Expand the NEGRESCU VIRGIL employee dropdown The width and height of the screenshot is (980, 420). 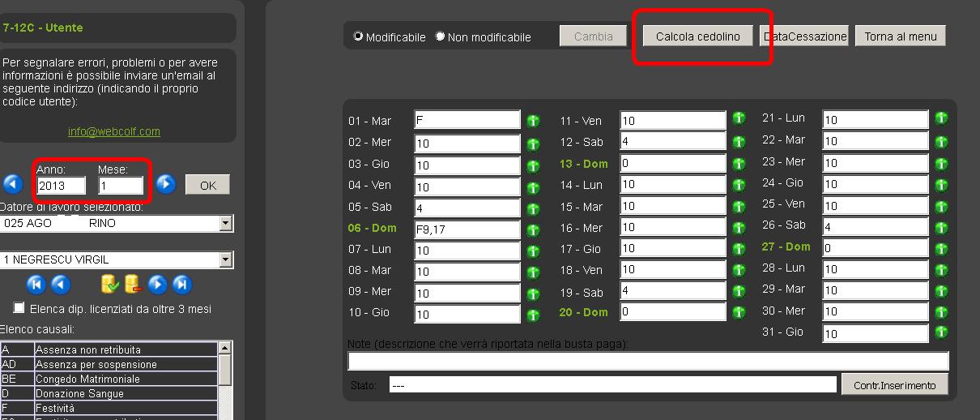pyautogui.click(x=225, y=259)
